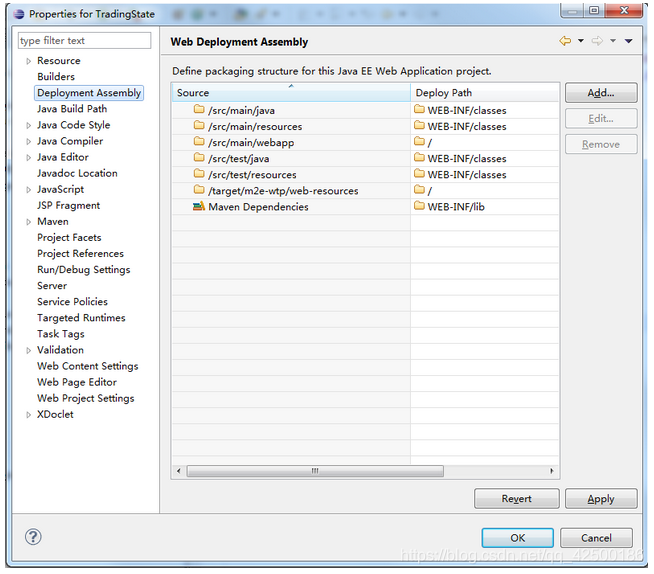Expand the Resource tree node
The image size is (654, 574).
tap(28, 61)
